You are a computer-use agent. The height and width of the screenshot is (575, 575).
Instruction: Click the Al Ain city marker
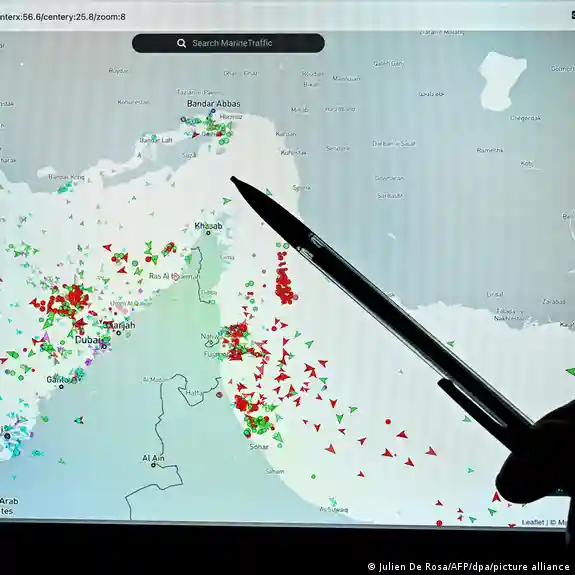tap(153, 465)
